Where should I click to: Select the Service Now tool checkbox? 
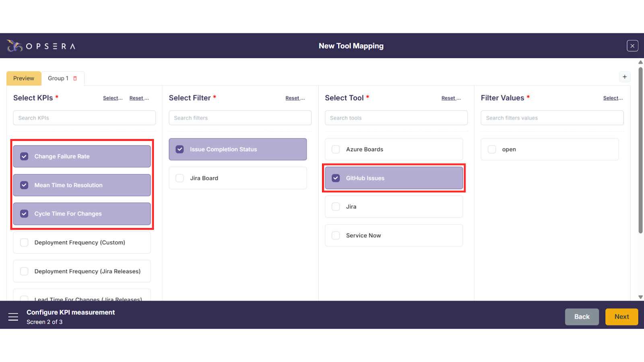336,235
